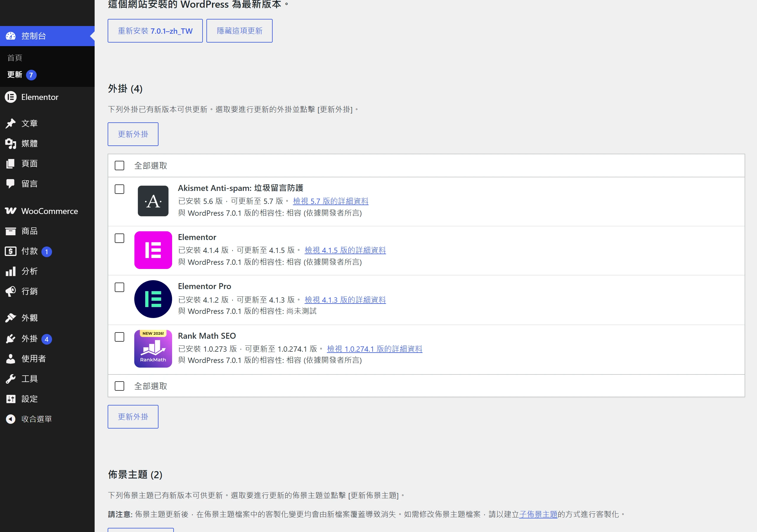Check the bottom 全部選取 checkbox
This screenshot has height=532, width=757.
click(119, 386)
